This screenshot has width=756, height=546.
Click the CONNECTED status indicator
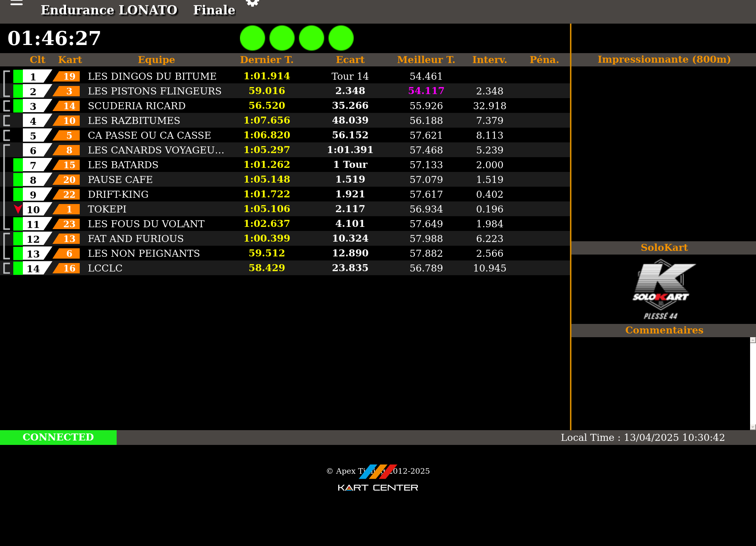[58, 438]
